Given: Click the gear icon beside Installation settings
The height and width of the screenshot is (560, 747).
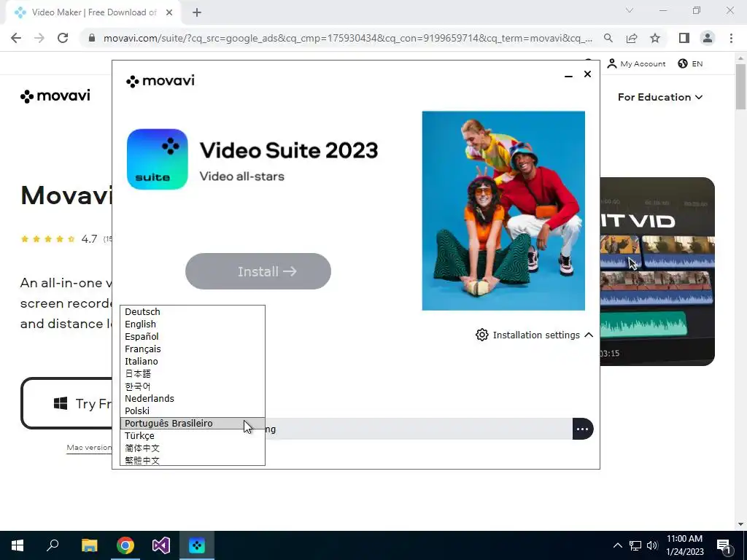Looking at the screenshot, I should (482, 335).
